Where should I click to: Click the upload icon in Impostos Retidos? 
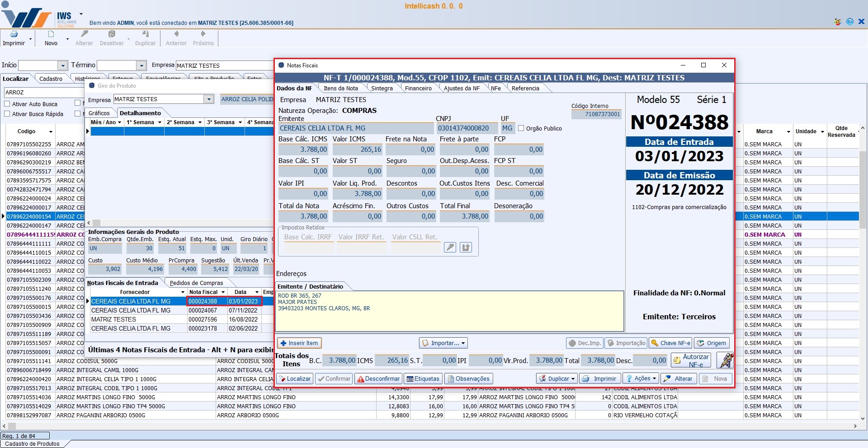coord(466,247)
